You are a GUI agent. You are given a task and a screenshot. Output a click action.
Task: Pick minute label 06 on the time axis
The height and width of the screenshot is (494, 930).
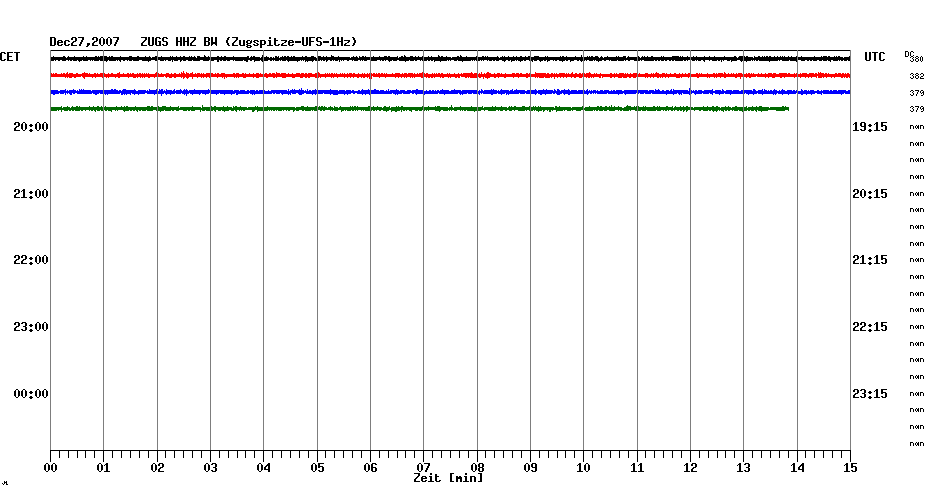[370, 468]
